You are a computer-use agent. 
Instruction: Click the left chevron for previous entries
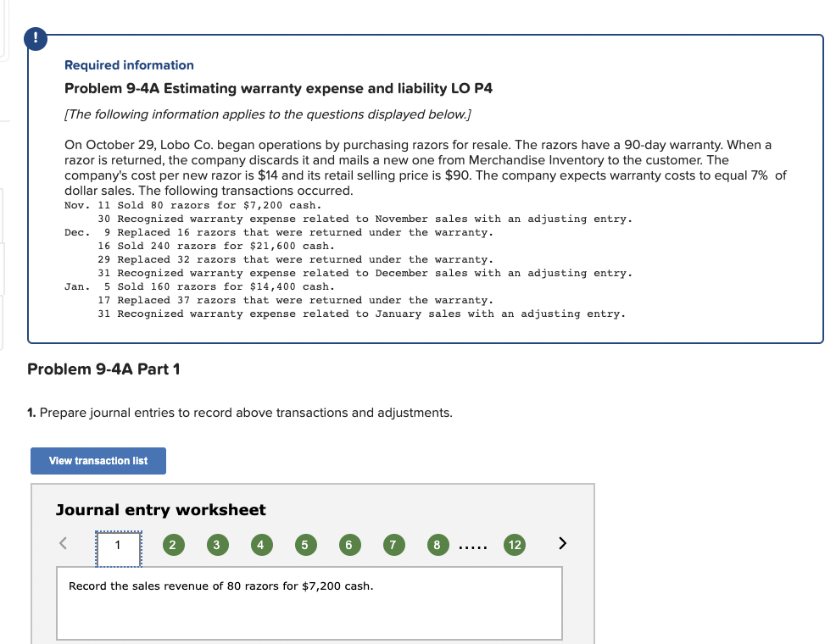click(x=61, y=543)
